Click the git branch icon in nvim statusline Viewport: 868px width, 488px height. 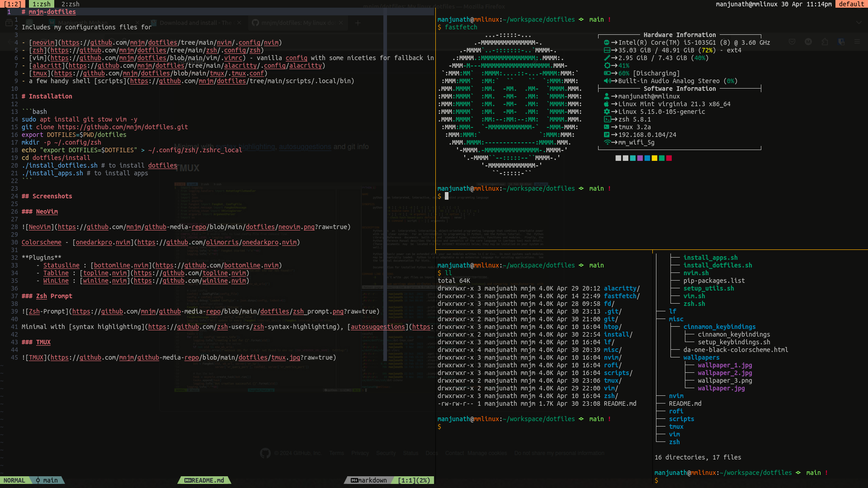(38, 480)
